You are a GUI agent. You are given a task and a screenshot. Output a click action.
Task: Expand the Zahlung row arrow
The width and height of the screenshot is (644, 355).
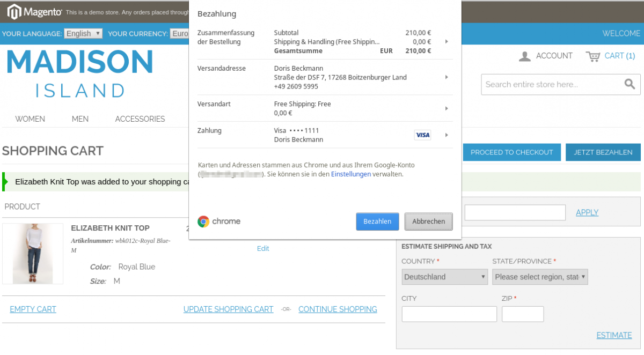447,135
